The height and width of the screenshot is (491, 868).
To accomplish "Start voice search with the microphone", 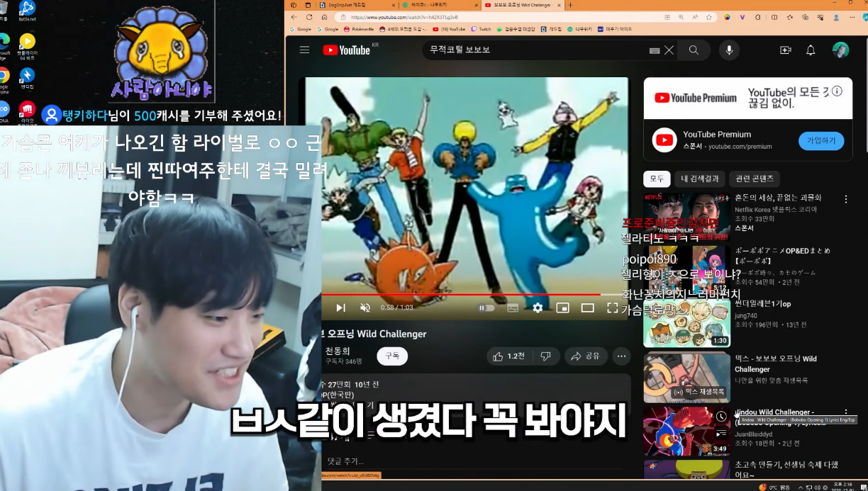I will (728, 50).
